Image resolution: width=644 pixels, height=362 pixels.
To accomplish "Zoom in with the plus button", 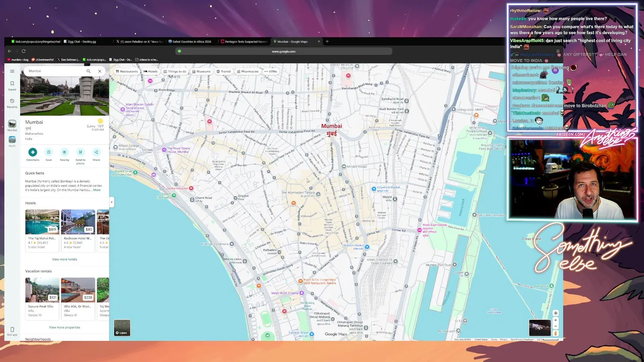I will (x=555, y=320).
